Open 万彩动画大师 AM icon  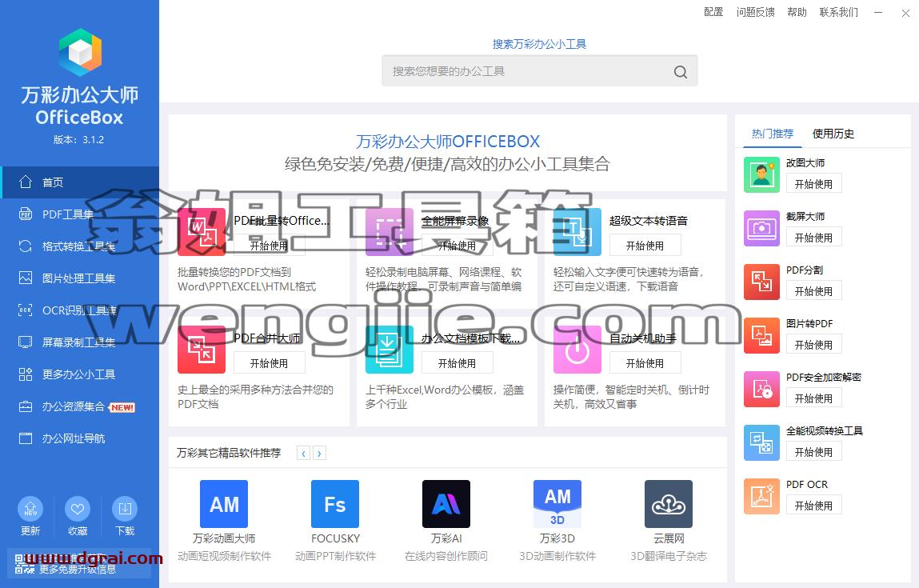pyautogui.click(x=224, y=504)
